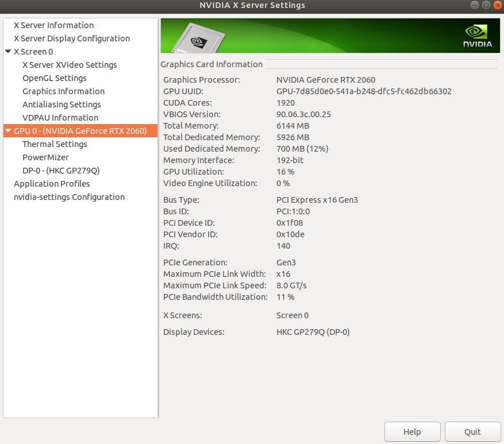This screenshot has height=444, width=504.
Task: Click the window title NVIDIA X Server Settings
Action: [252, 5]
